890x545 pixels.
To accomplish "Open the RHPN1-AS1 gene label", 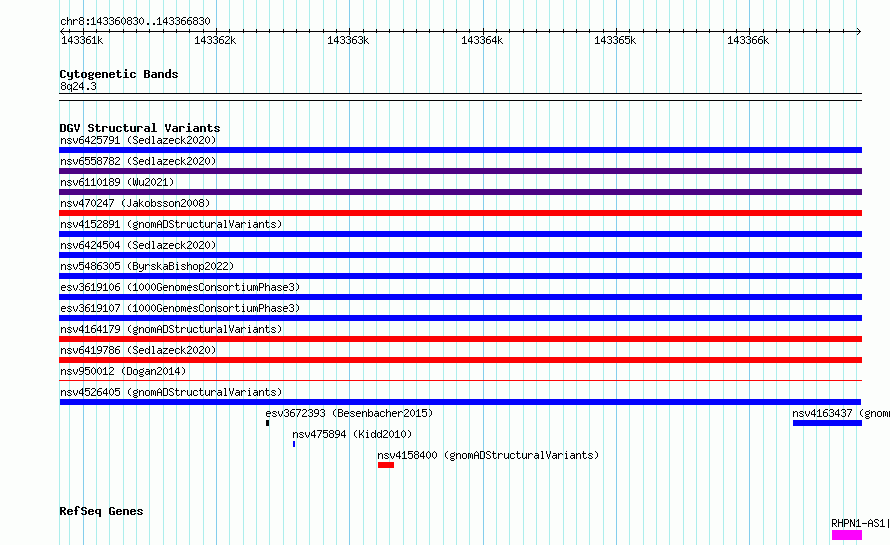I will [858, 523].
